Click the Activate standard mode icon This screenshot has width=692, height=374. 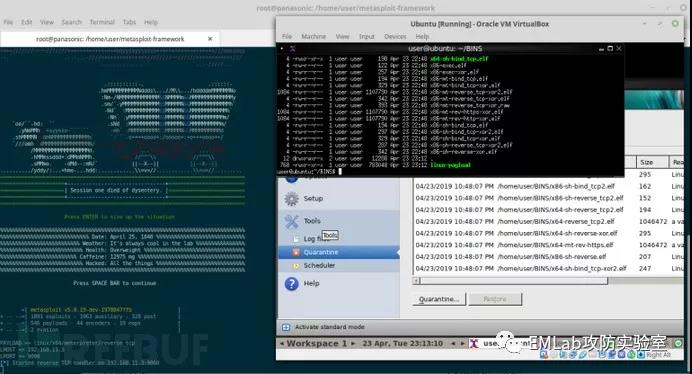point(286,327)
